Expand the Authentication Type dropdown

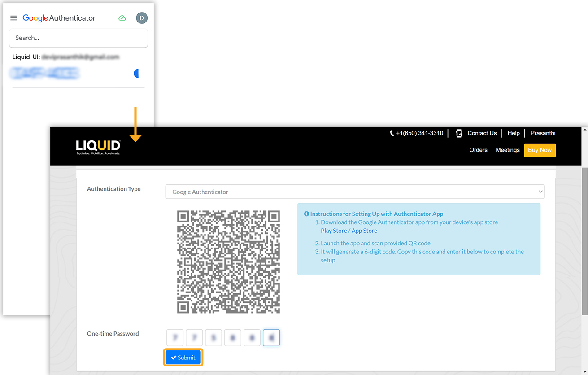tap(355, 192)
